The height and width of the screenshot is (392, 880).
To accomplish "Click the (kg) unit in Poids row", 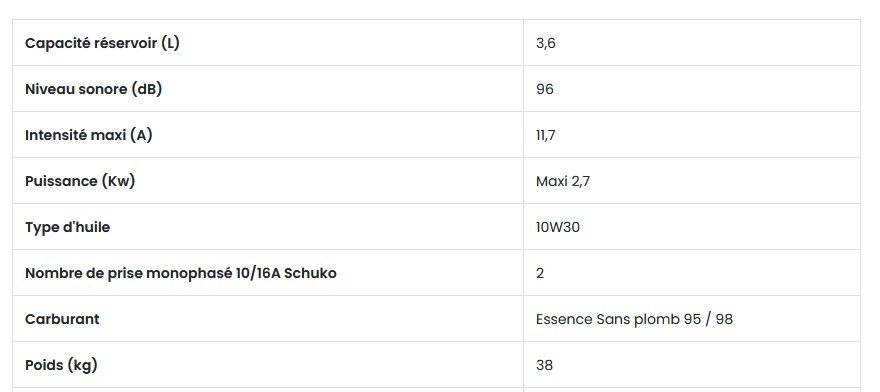I will pos(82,366).
